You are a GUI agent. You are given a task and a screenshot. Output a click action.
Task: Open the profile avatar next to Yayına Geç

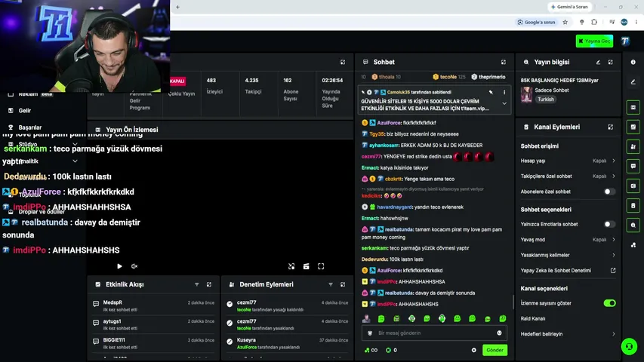click(x=625, y=41)
